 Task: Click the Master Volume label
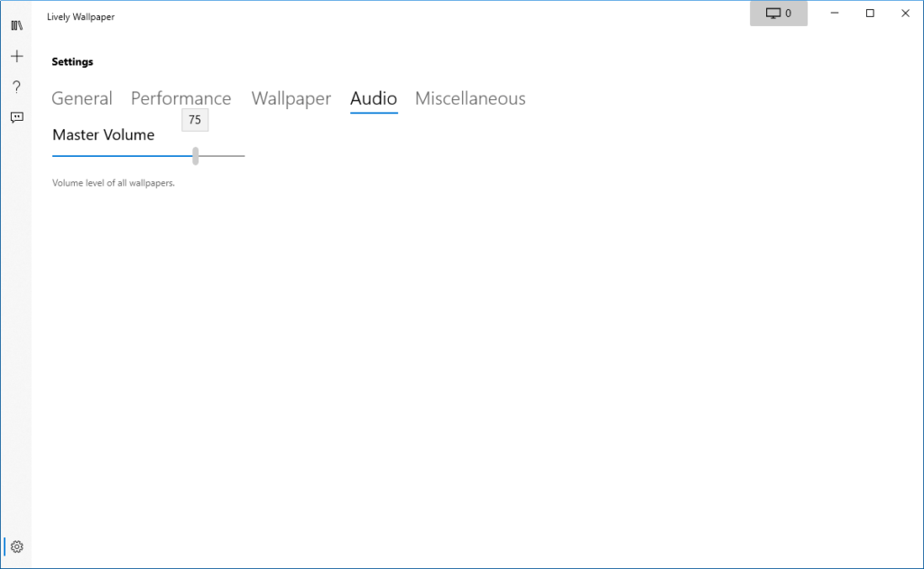pyautogui.click(x=103, y=135)
